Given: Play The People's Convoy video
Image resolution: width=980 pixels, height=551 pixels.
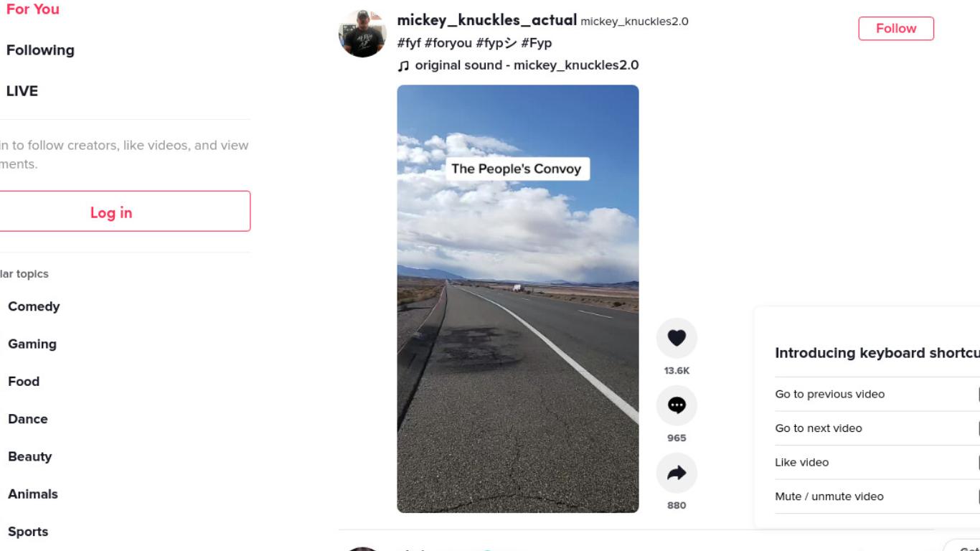Looking at the screenshot, I should click(518, 298).
